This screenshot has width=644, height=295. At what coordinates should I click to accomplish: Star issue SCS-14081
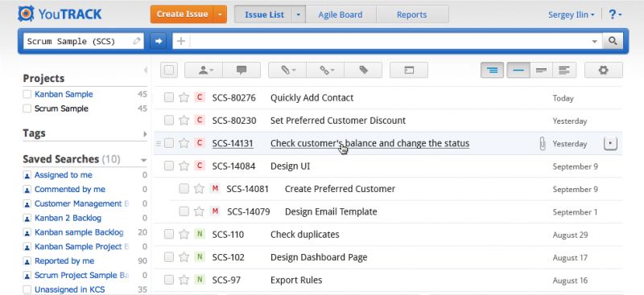point(199,189)
